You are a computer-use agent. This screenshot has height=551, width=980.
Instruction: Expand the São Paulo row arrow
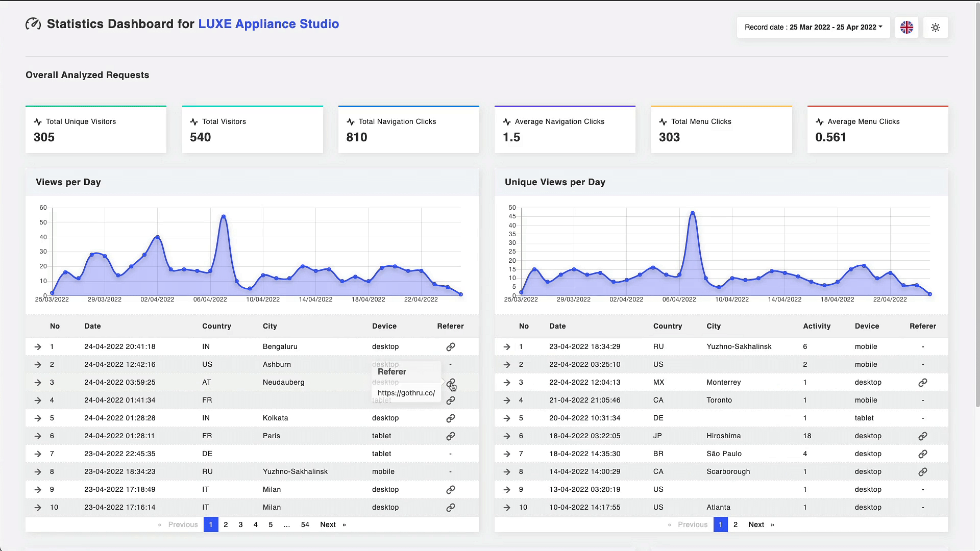(507, 454)
